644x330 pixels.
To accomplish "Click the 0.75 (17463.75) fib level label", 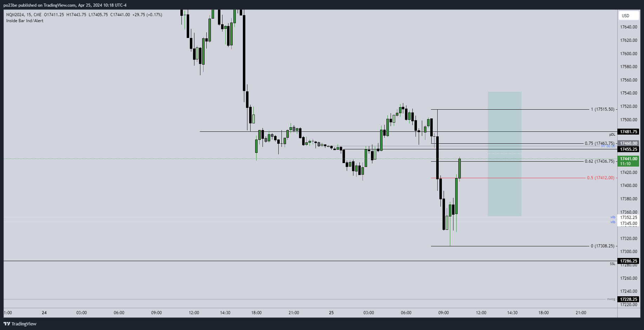I will (599, 143).
